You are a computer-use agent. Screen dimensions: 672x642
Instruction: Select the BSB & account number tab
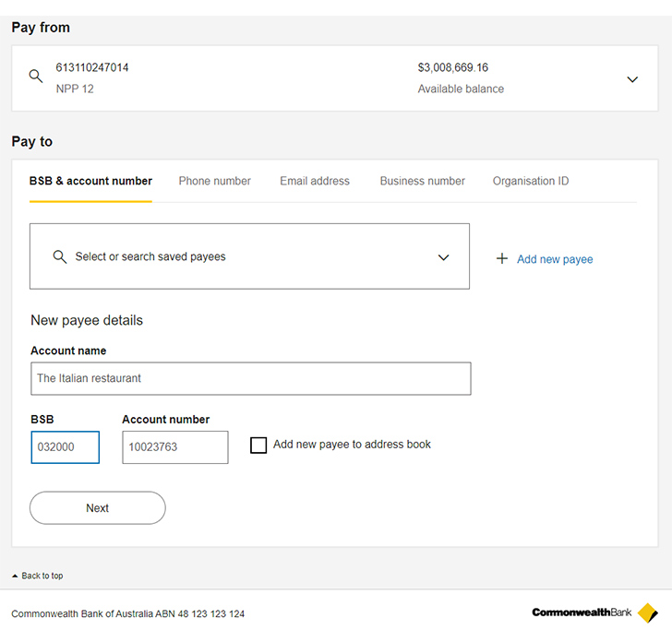pyautogui.click(x=90, y=182)
